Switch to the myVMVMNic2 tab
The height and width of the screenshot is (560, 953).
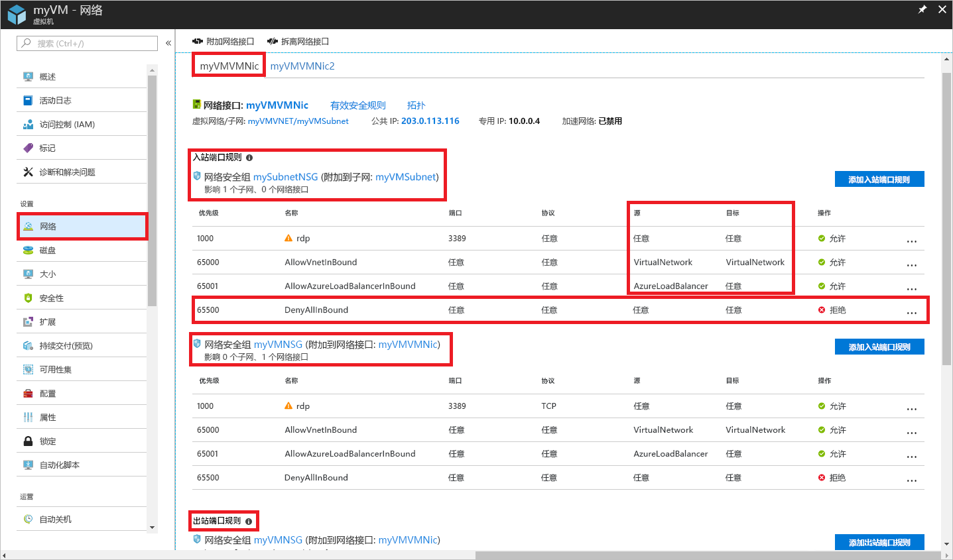[302, 66]
